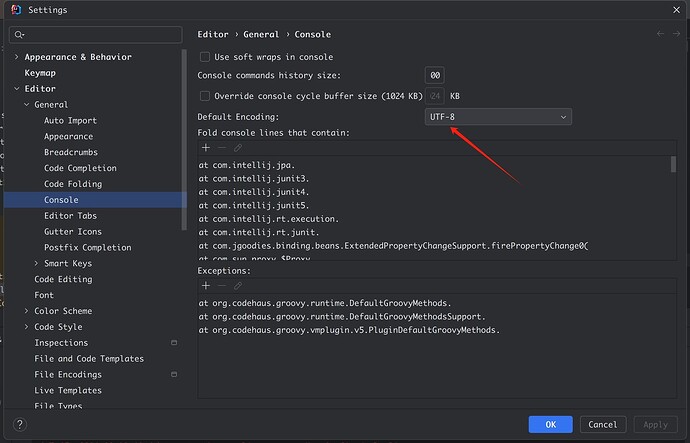This screenshot has height=443, width=690.
Task: Select 'at com.intellij.rt.execution.' fold line
Action: pyautogui.click(x=269, y=219)
